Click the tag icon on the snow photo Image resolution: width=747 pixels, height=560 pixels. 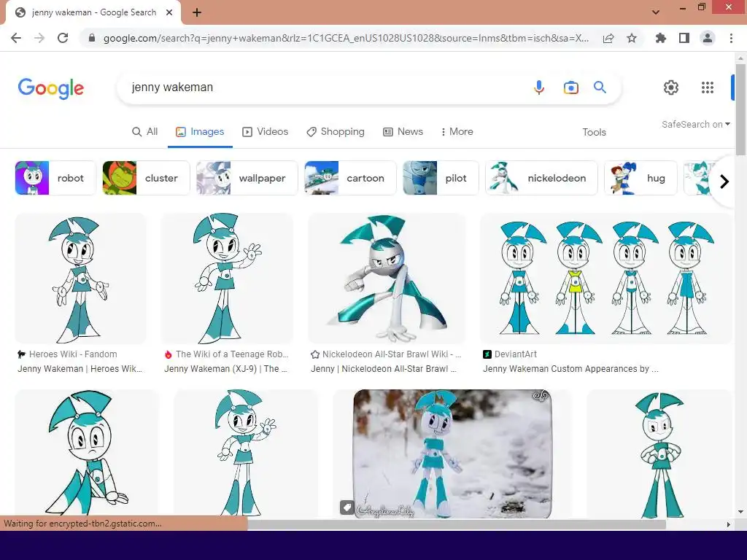[347, 507]
